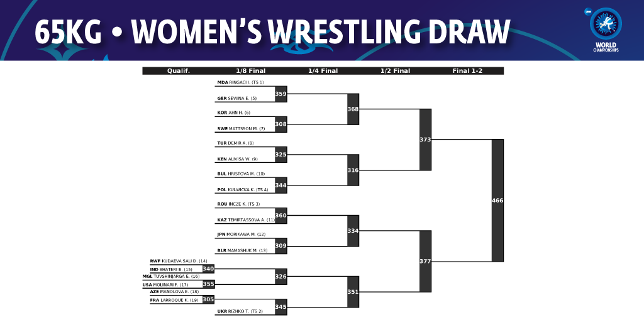Choose the Final 1-2 column header
This screenshot has height=322, width=644.
click(x=467, y=70)
